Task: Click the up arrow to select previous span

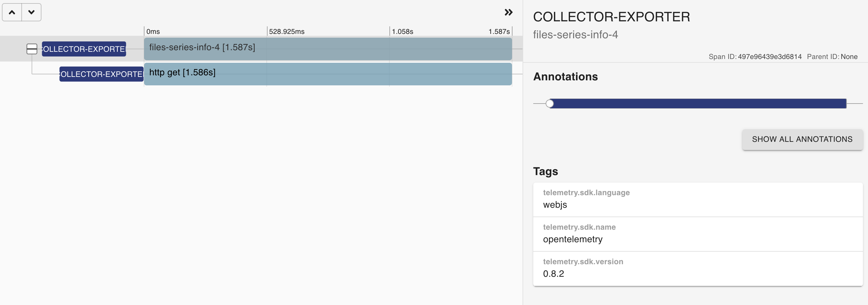Action: pos(12,13)
